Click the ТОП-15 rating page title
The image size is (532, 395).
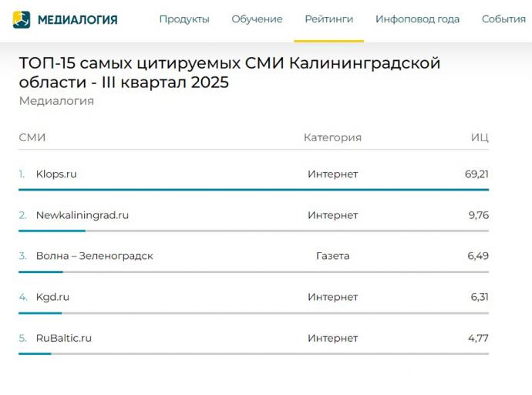pos(229,73)
